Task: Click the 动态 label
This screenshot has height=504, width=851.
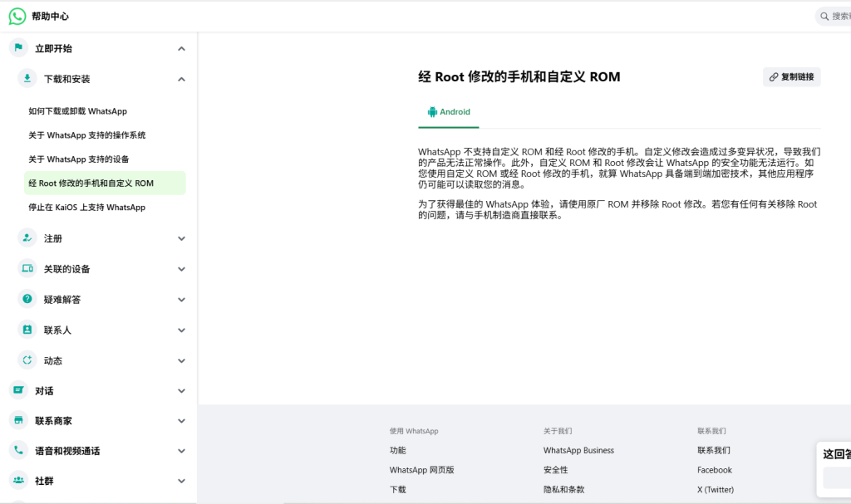Action: 52,361
